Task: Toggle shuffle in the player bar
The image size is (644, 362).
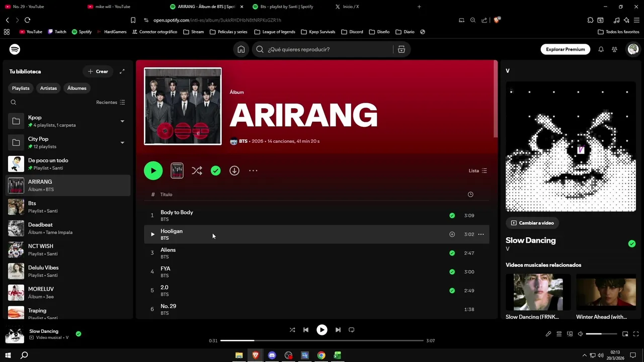Action: (x=292, y=330)
